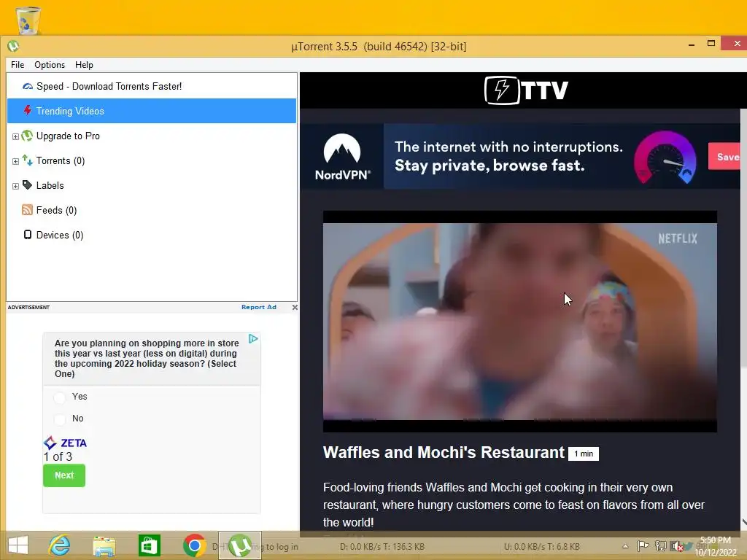Click the uTorrent taskbar button
The width and height of the screenshot is (747, 560).
239,545
